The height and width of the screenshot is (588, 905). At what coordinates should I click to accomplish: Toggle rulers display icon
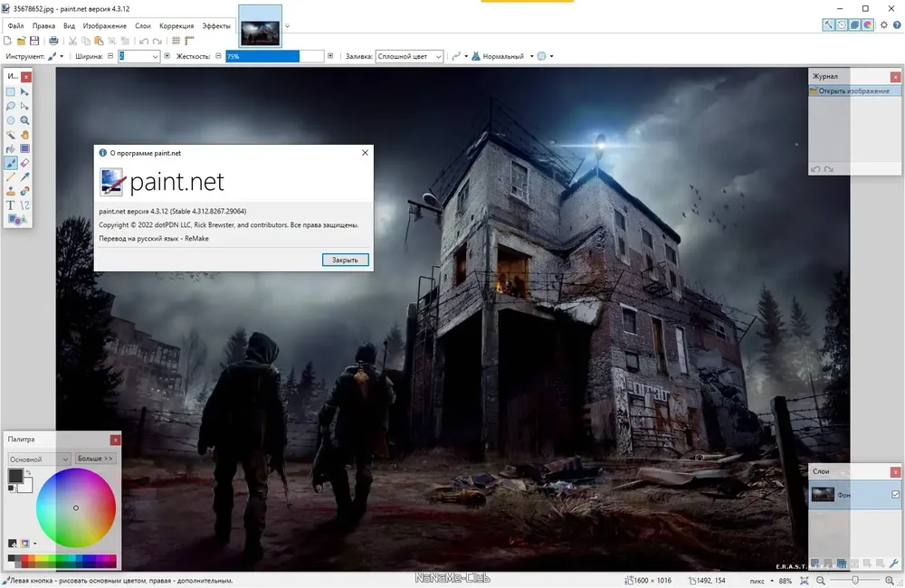point(189,41)
